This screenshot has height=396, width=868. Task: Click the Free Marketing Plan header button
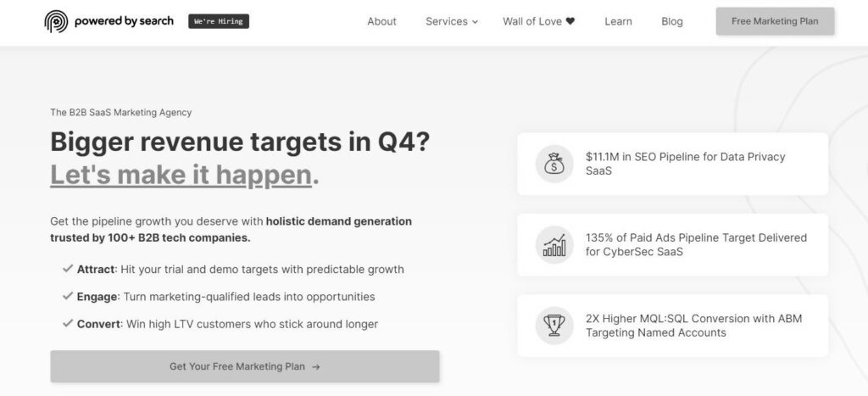click(775, 21)
